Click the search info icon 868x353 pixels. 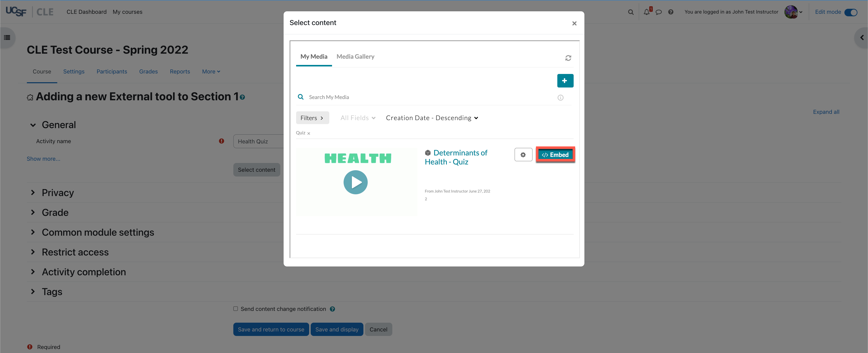(x=560, y=98)
